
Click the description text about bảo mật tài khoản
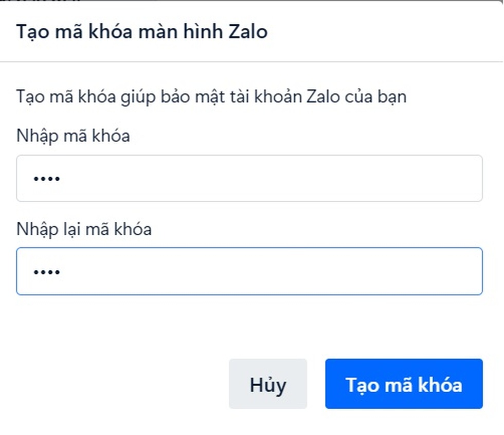coord(211,96)
